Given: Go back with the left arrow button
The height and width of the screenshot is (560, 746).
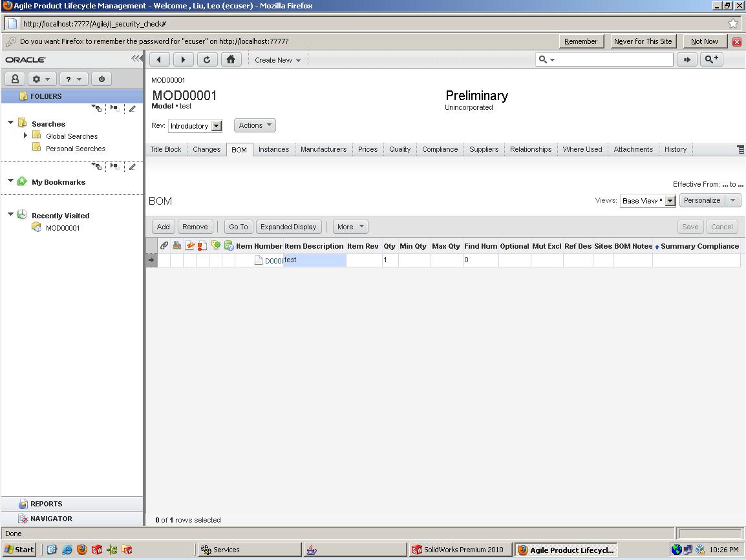Looking at the screenshot, I should pos(159,60).
